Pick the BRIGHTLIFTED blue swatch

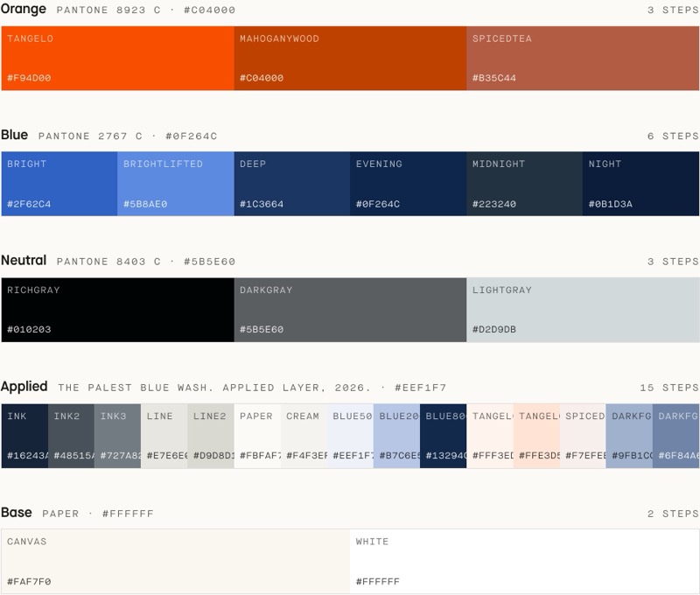coord(176,184)
